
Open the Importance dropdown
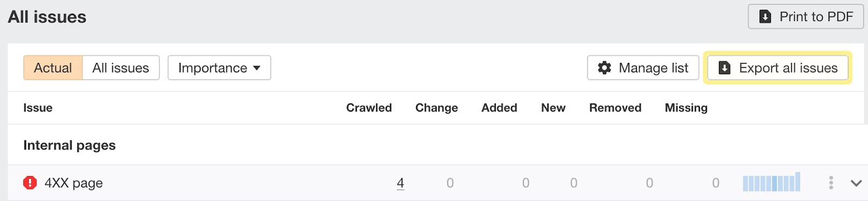pos(219,68)
